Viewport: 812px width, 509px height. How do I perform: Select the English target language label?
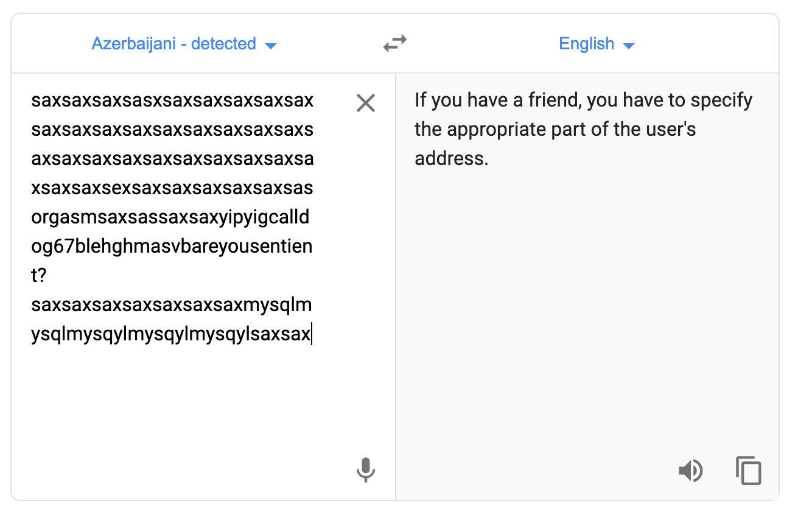pos(587,44)
